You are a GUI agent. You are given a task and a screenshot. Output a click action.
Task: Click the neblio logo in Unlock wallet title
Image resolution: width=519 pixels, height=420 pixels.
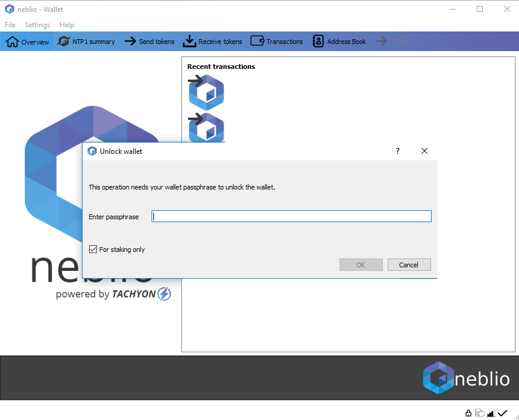[92, 151]
